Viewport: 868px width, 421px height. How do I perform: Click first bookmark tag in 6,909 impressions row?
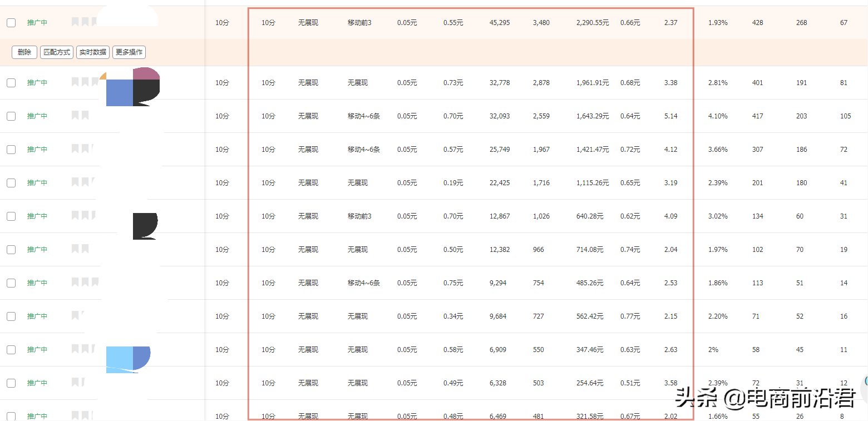(x=75, y=349)
